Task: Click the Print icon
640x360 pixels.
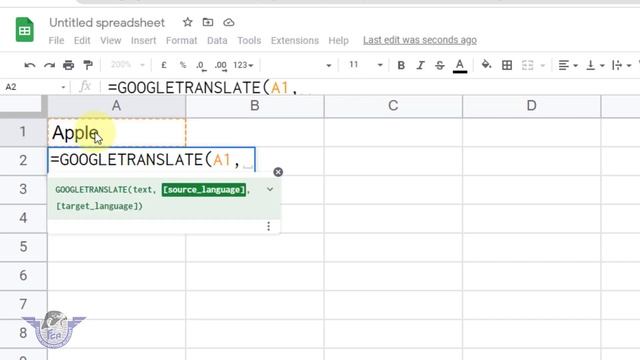Action: (69, 65)
